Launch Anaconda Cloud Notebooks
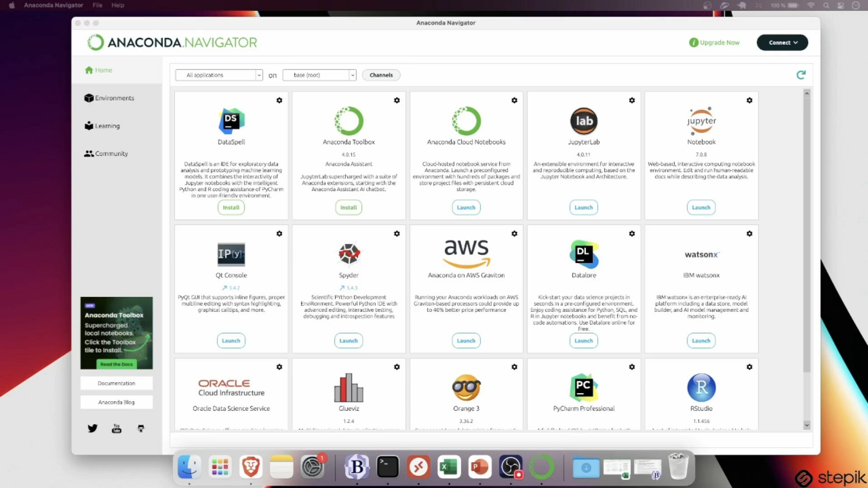868x488 pixels. click(466, 207)
